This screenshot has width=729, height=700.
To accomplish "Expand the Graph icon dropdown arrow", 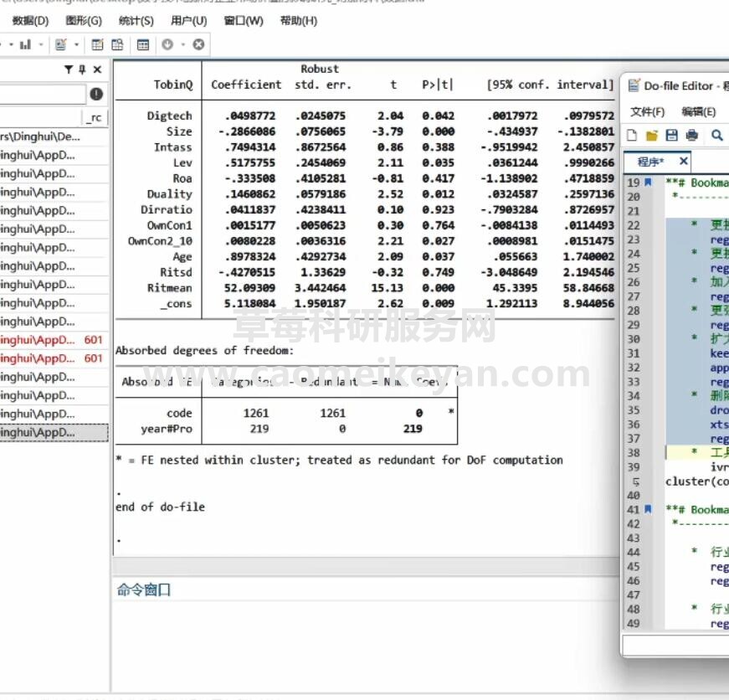I will pos(41,44).
